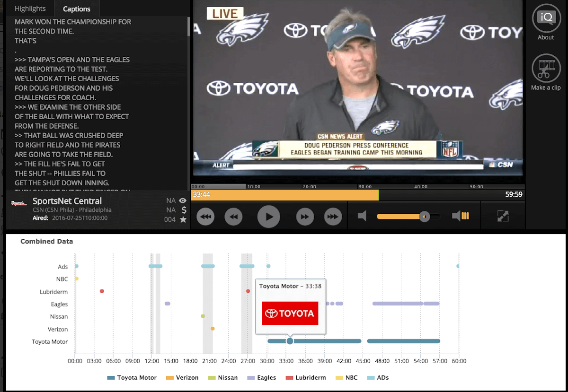Viewport: 568px width, 392px height.
Task: Click the Lubriderm y-axis label
Action: (53, 292)
